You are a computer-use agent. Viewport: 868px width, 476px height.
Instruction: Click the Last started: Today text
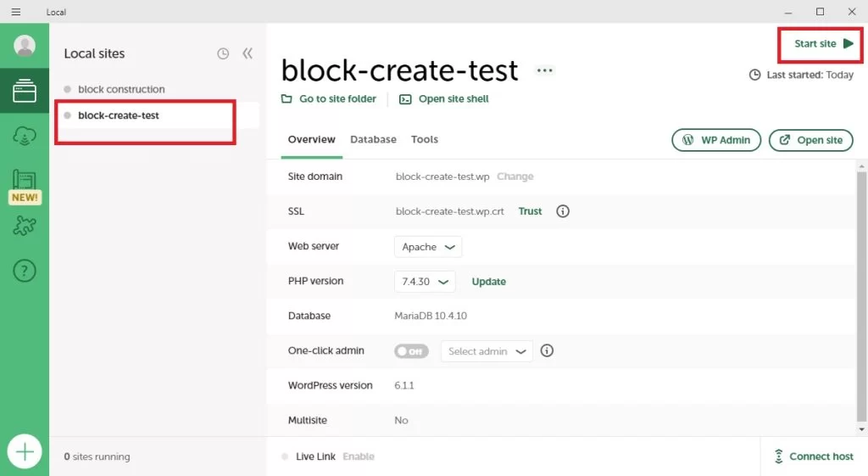click(x=810, y=75)
